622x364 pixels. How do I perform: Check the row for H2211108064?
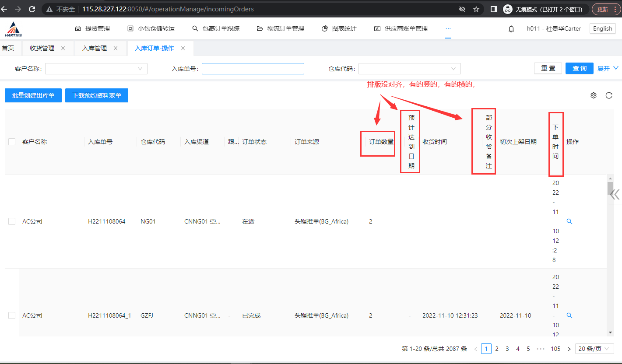pyautogui.click(x=12, y=222)
